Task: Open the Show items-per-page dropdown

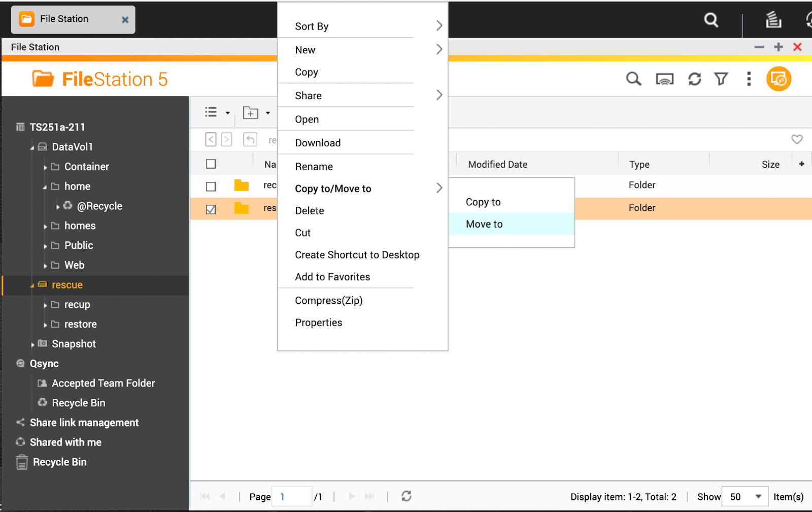Action: click(x=745, y=496)
